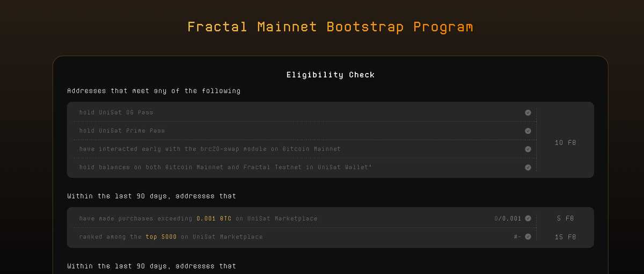Click the '#-' rank value
This screenshot has height=274, width=644.
click(x=517, y=237)
